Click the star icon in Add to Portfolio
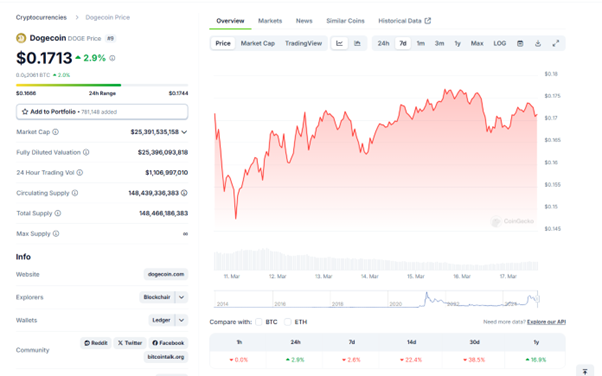This screenshot has height=376, width=602. [x=25, y=112]
